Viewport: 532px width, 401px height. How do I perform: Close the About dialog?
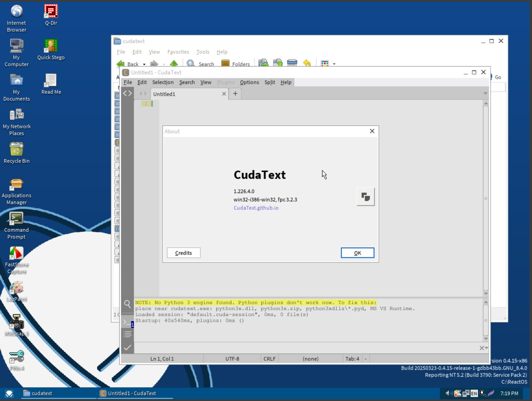pos(372,131)
